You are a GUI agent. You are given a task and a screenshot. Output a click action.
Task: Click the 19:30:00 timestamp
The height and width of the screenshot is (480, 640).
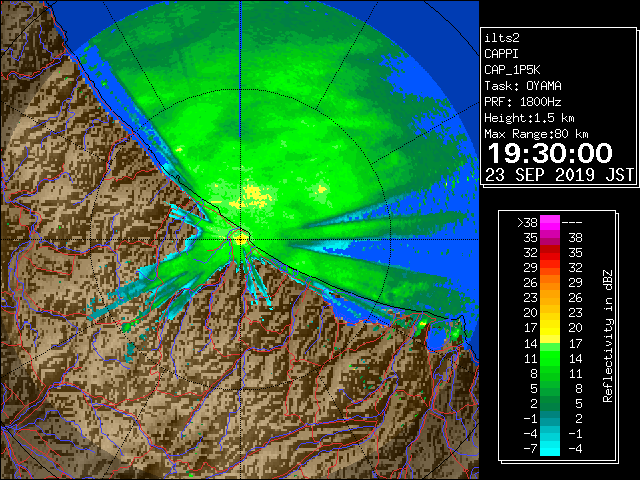click(550, 153)
